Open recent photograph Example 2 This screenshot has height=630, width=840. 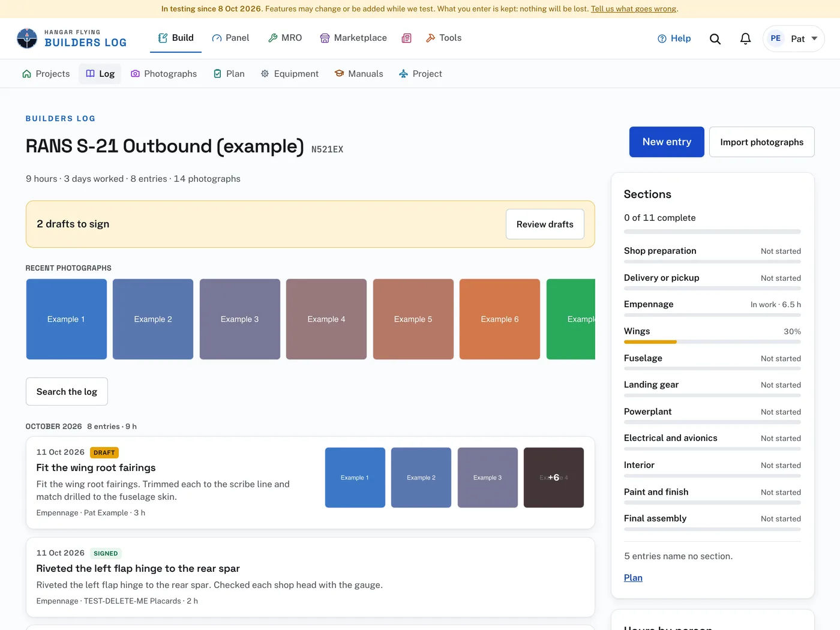[153, 319]
